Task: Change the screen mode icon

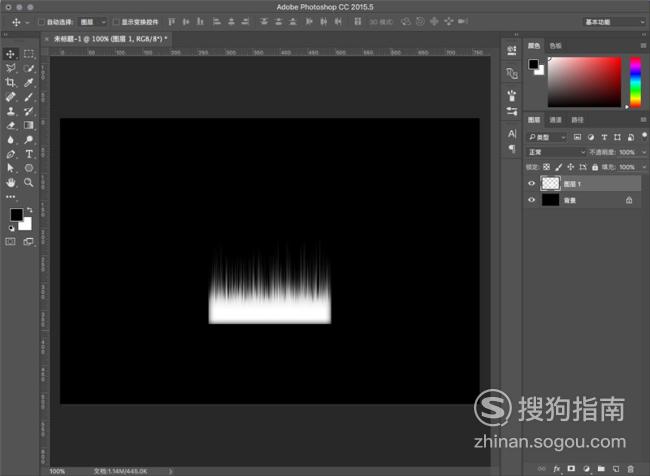Action: tap(29, 242)
